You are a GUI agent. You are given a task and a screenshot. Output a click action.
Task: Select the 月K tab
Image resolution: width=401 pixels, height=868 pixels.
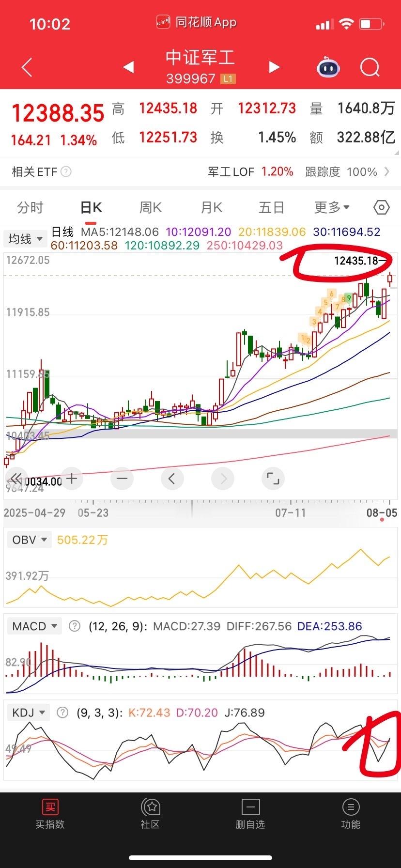coord(211,208)
